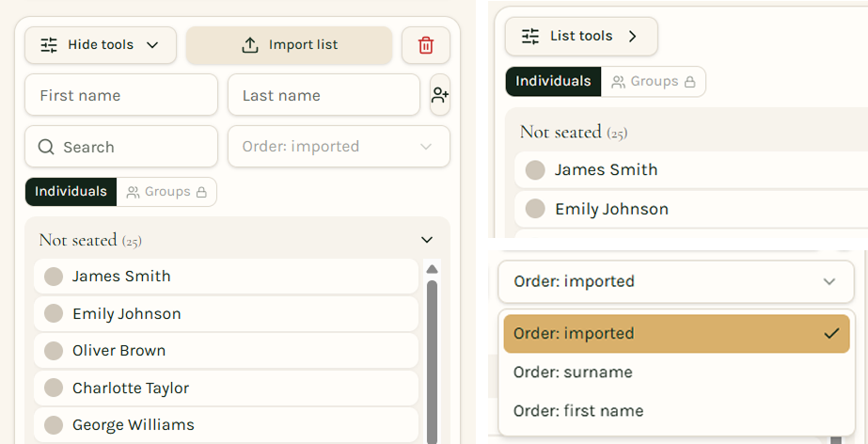The height and width of the screenshot is (444, 868).
Task: Click the avatar circle next to Charlotte Taylor
Action: coord(54,388)
